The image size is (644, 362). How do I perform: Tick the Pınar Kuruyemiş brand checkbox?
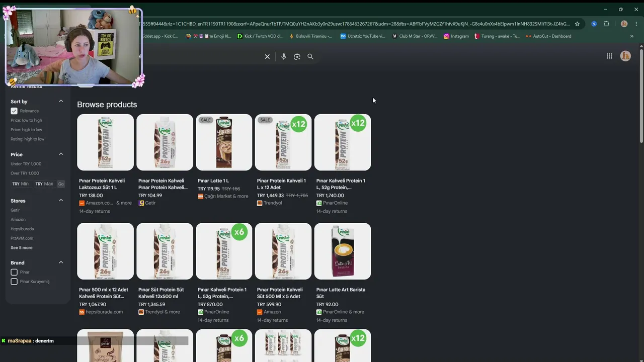pyautogui.click(x=14, y=282)
